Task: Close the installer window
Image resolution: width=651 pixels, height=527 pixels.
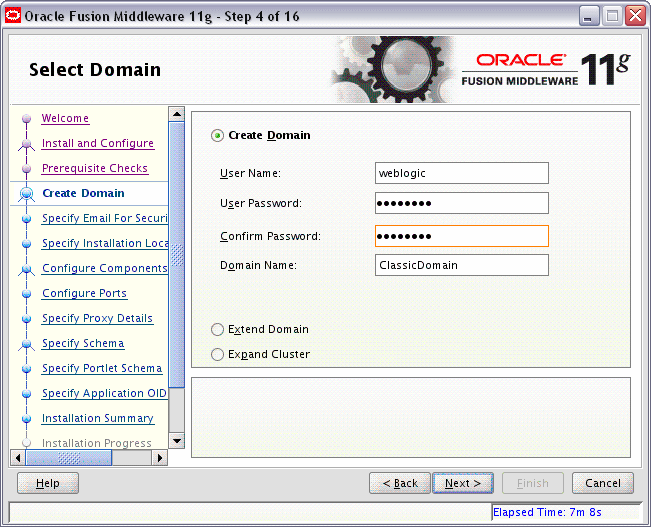Action: 635,16
